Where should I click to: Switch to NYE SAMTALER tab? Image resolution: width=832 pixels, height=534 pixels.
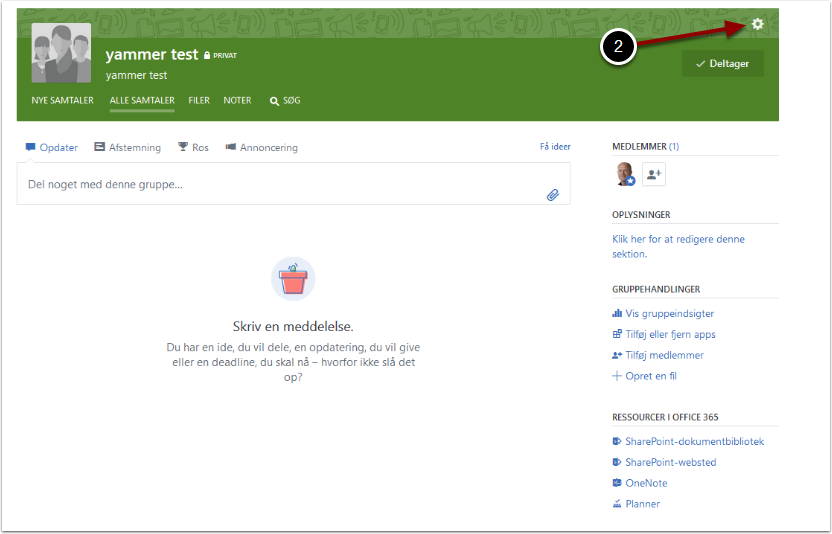[x=62, y=100]
